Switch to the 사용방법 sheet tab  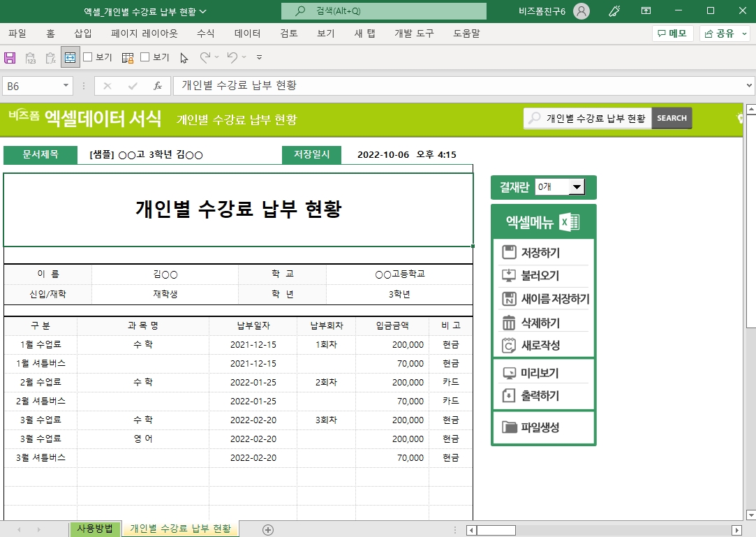click(95, 529)
